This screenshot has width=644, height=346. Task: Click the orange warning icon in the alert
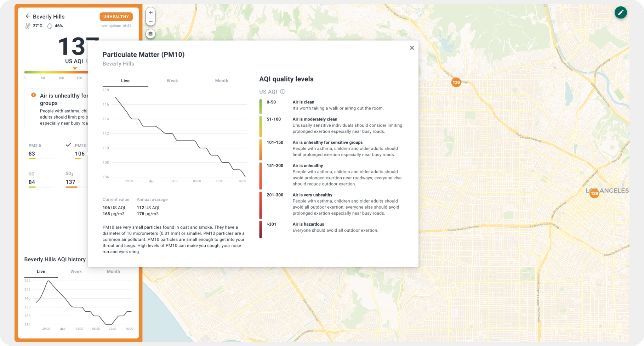34,95
